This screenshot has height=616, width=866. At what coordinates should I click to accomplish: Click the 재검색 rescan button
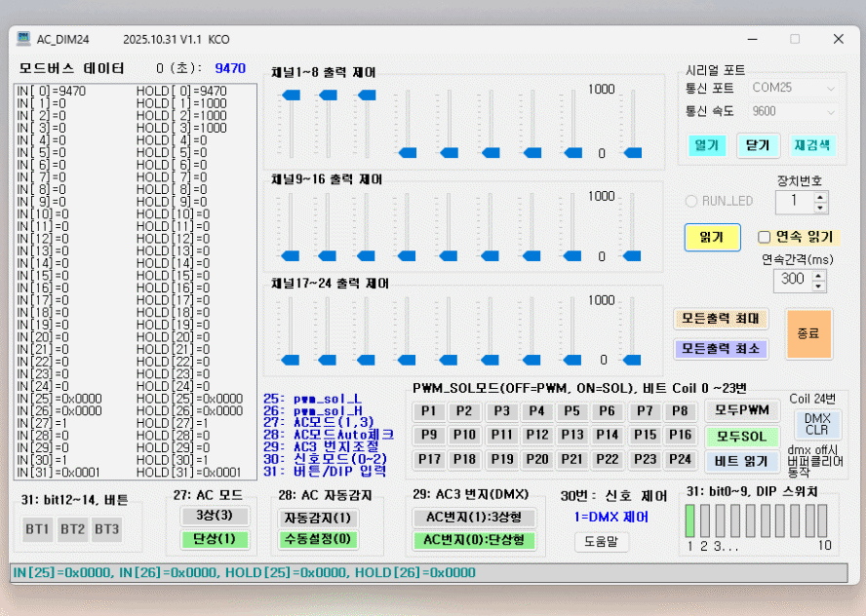811,145
